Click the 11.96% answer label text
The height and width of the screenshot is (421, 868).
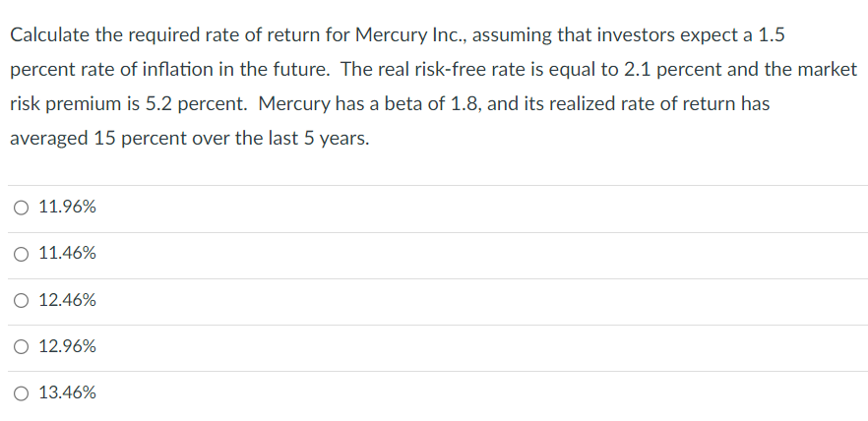click(x=67, y=208)
